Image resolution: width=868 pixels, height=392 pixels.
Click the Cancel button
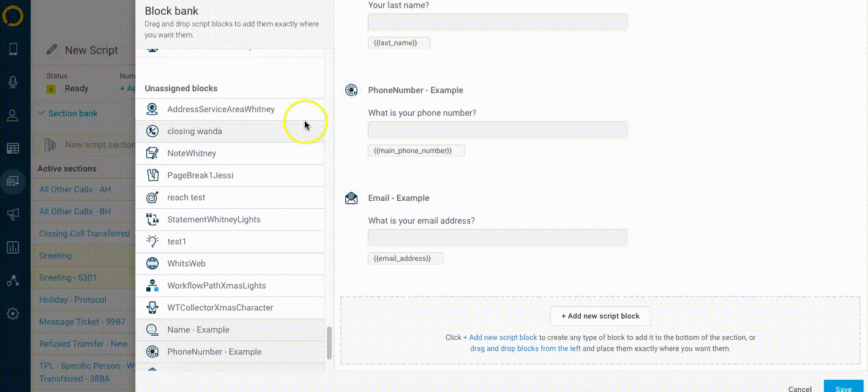tap(799, 389)
